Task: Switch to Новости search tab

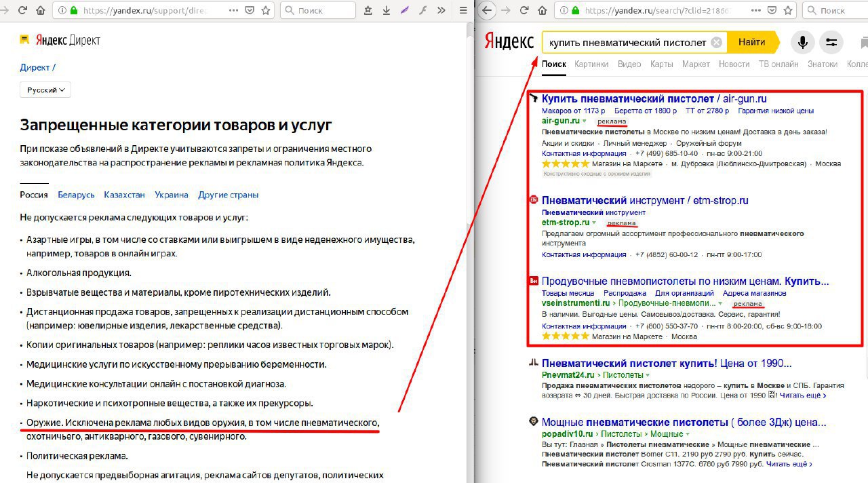Action: tap(734, 64)
